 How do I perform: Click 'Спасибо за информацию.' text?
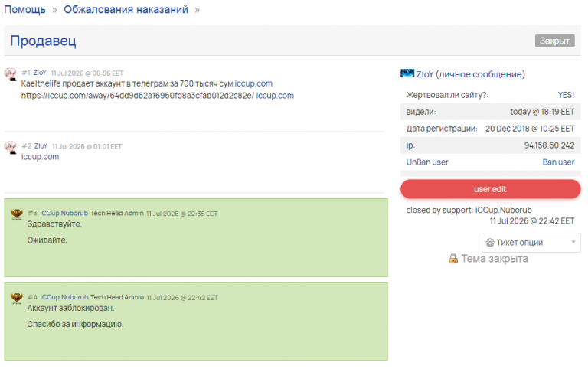[x=75, y=324]
